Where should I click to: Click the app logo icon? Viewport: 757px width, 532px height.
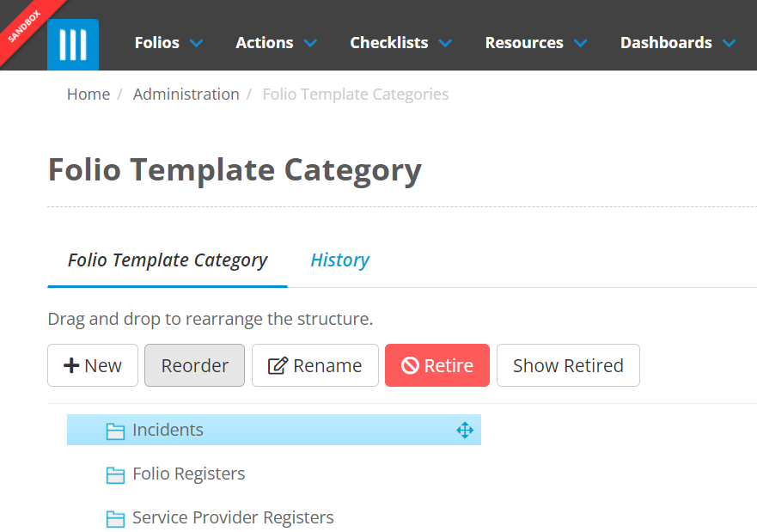(x=73, y=44)
